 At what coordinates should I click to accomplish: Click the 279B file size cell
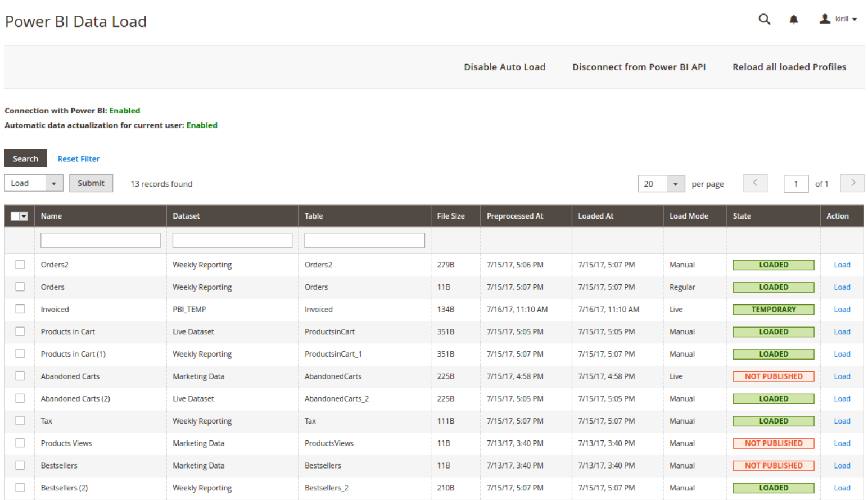click(446, 265)
